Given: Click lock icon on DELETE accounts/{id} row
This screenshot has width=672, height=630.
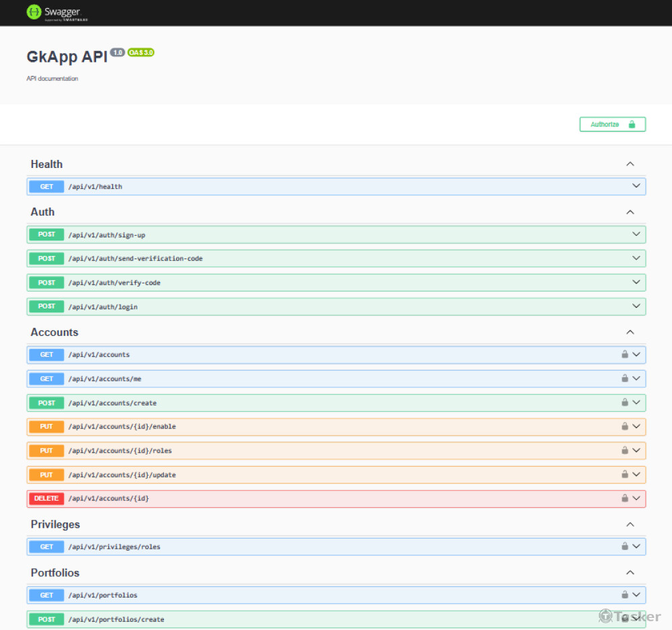Looking at the screenshot, I should pyautogui.click(x=624, y=498).
